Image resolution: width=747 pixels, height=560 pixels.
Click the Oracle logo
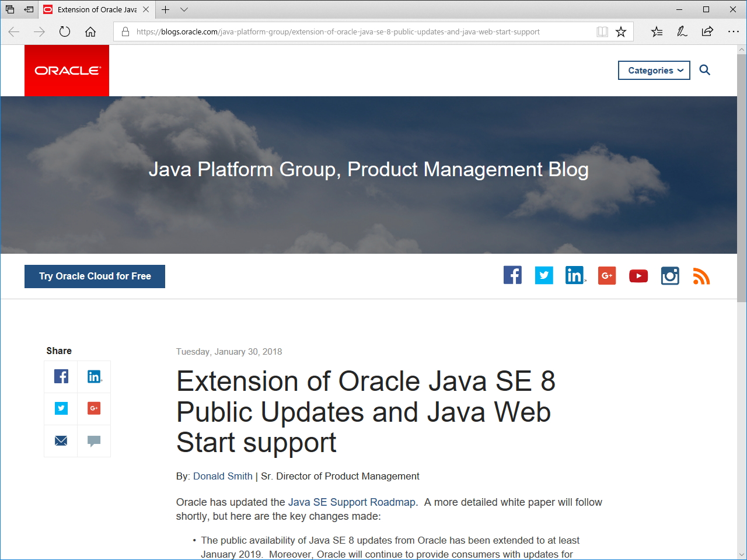(x=67, y=70)
